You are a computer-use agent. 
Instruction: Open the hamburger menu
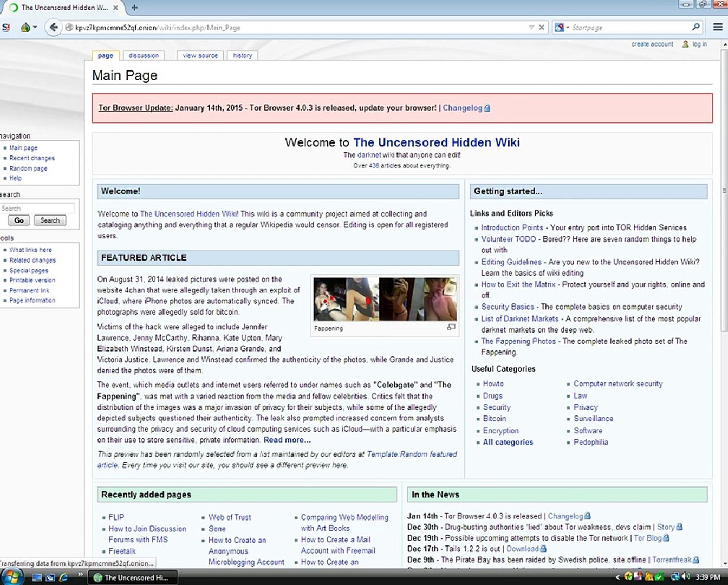point(718,27)
